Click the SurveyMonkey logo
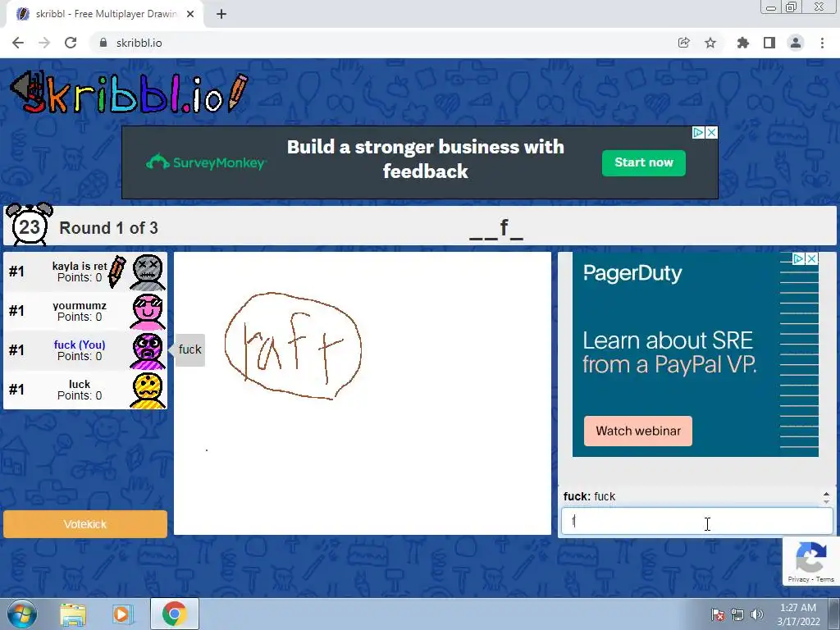 (206, 162)
